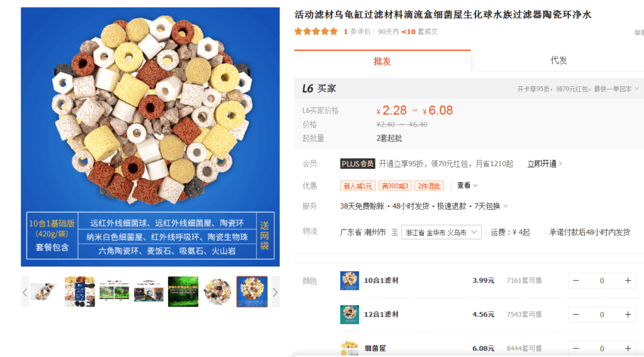Decrease 12合1滤材 quantity with minus
Image resolution: width=644 pixels, height=357 pixels.
coord(576,315)
